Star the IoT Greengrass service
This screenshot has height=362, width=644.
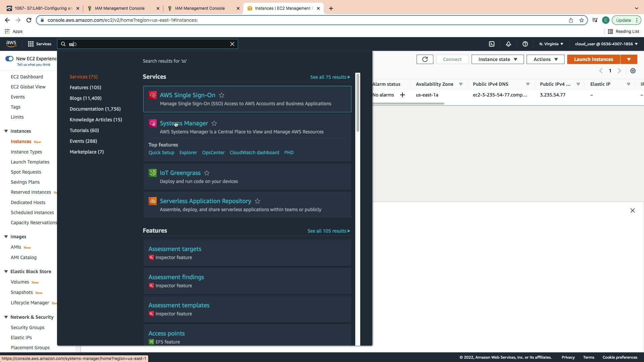(207, 173)
